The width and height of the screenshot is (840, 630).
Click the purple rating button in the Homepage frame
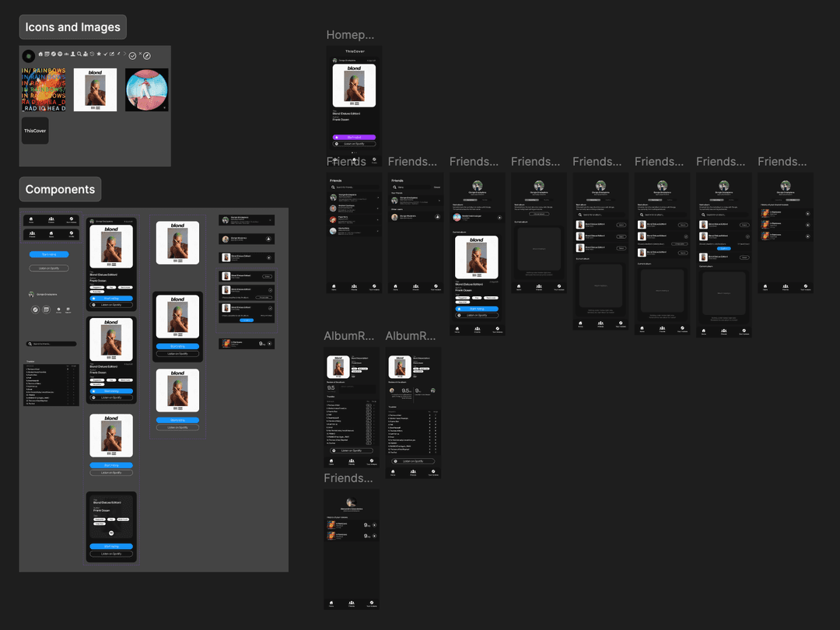click(354, 137)
